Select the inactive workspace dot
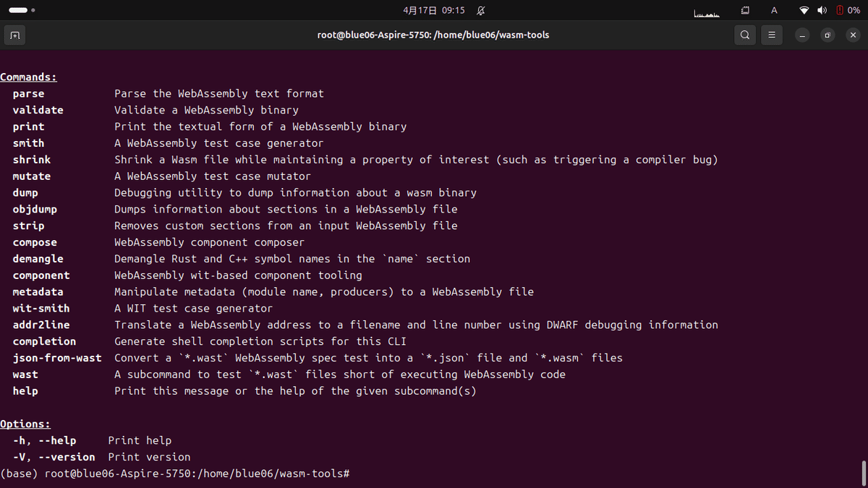This screenshot has height=488, width=868. pyautogui.click(x=33, y=10)
